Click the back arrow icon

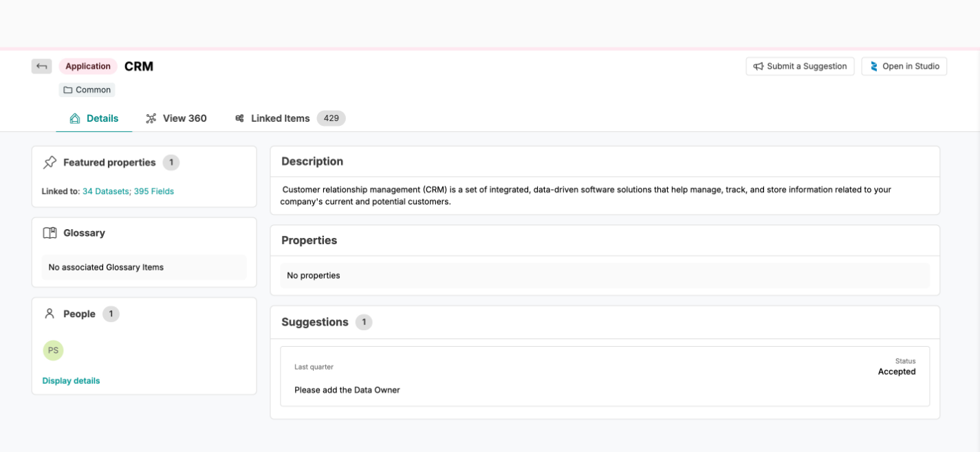[x=42, y=66]
